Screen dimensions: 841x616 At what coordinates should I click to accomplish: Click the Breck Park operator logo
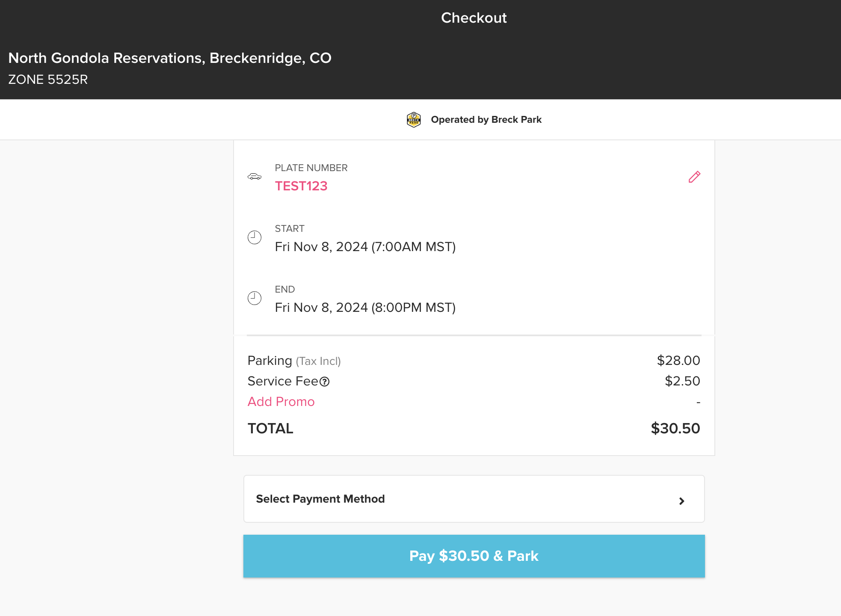pos(414,120)
